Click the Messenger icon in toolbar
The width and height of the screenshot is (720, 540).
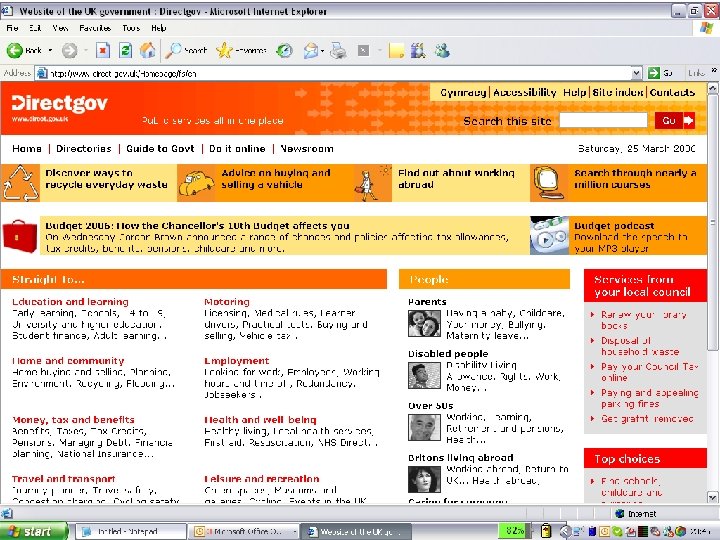click(x=442, y=50)
